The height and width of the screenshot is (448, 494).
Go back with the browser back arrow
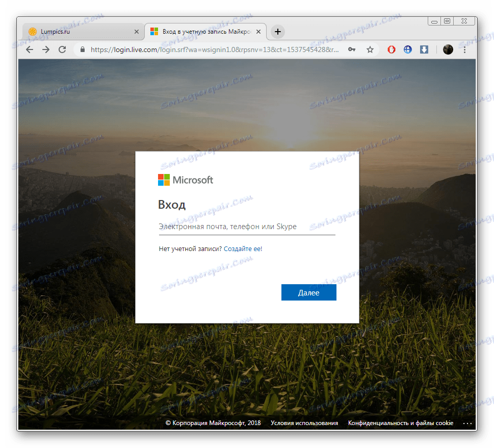[x=30, y=49]
